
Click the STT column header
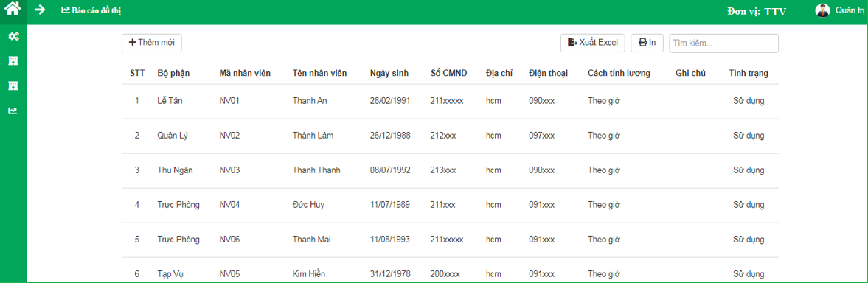137,73
